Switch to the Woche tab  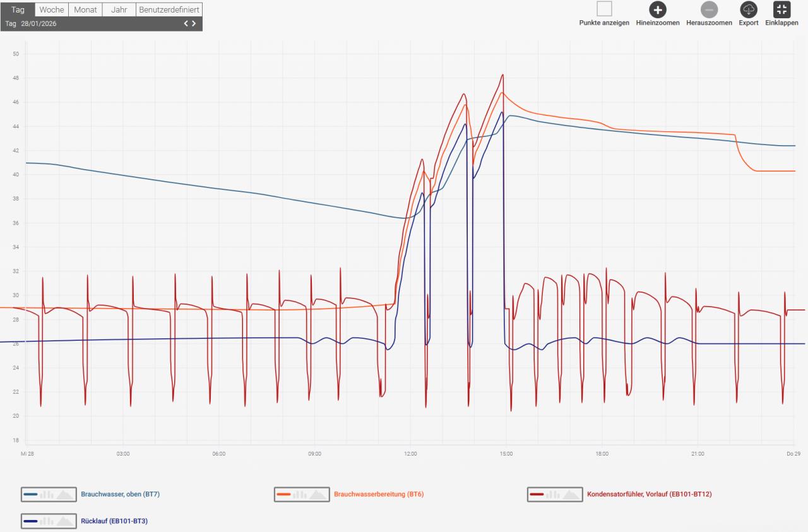click(x=52, y=9)
